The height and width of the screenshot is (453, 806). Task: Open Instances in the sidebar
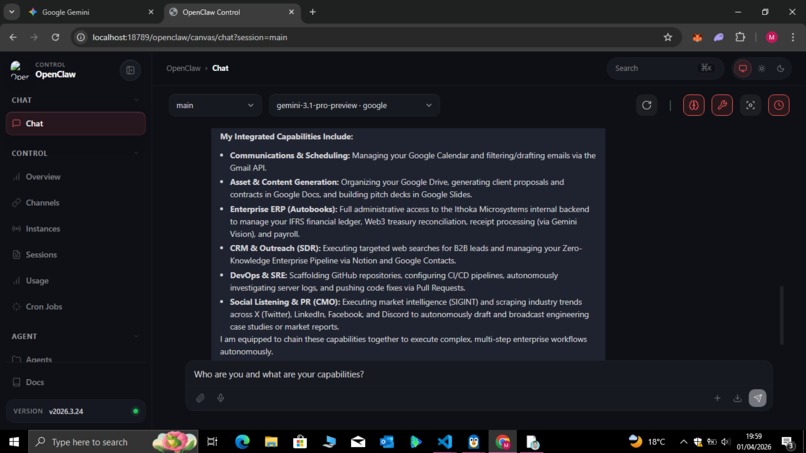pos(76,229)
